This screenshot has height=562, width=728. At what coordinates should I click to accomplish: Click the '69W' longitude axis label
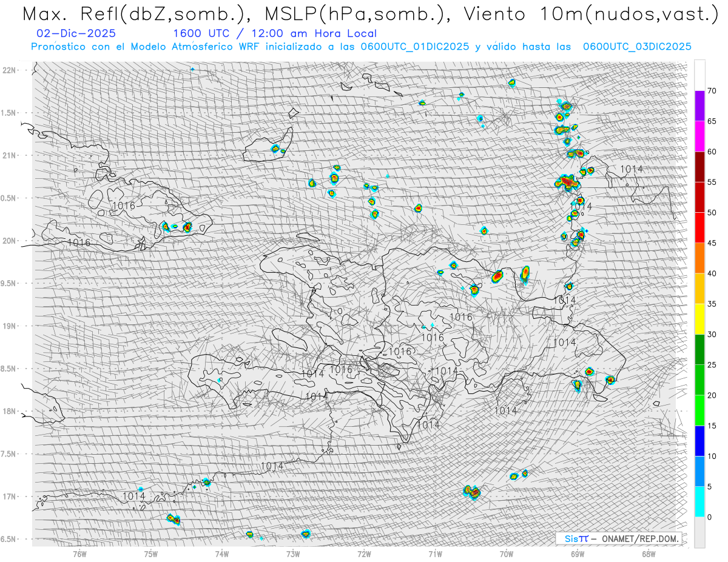click(578, 554)
